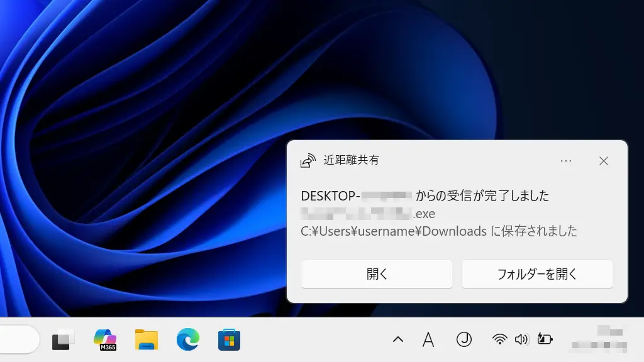Toggle IME input mode via the A indicator

click(428, 340)
